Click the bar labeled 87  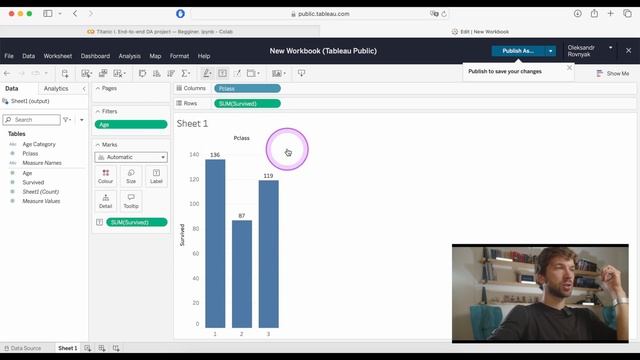tap(242, 274)
